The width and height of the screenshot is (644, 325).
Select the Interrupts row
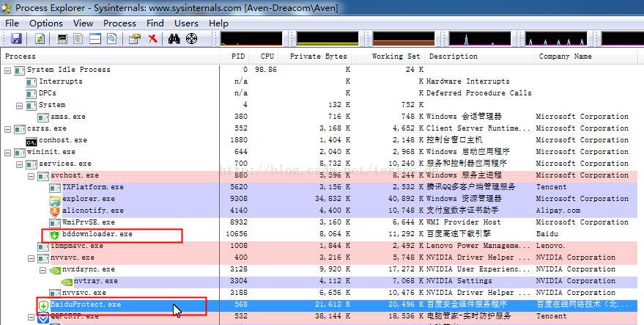click(x=319, y=82)
